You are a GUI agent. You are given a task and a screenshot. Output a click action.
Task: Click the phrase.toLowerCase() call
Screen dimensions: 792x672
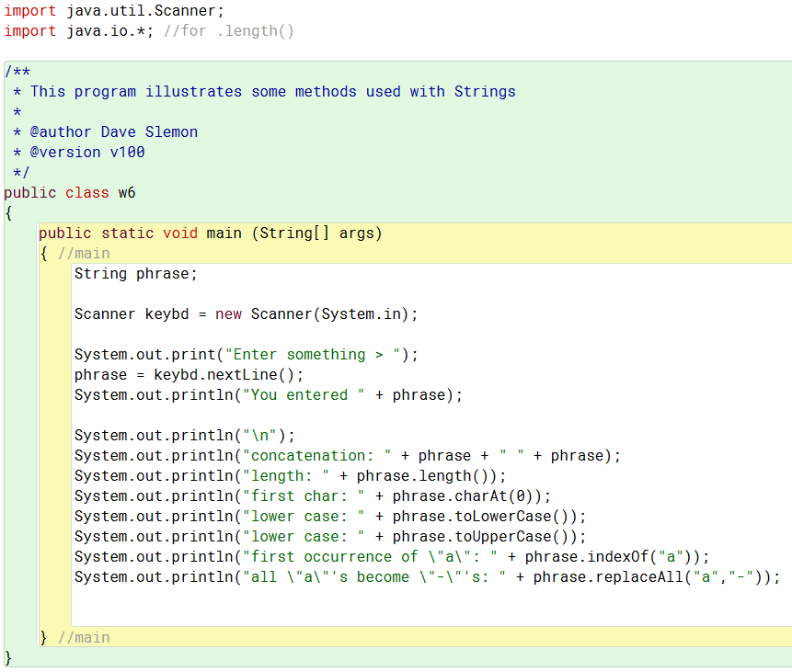(x=480, y=516)
